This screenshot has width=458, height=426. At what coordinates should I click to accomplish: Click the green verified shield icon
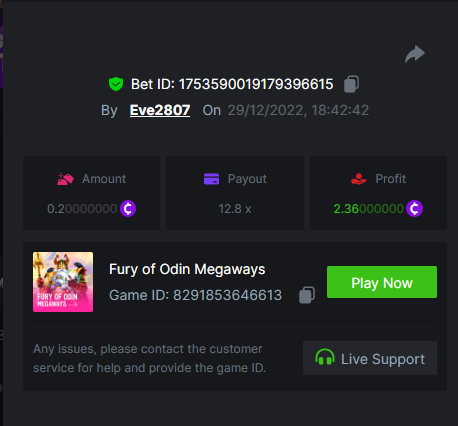point(116,84)
